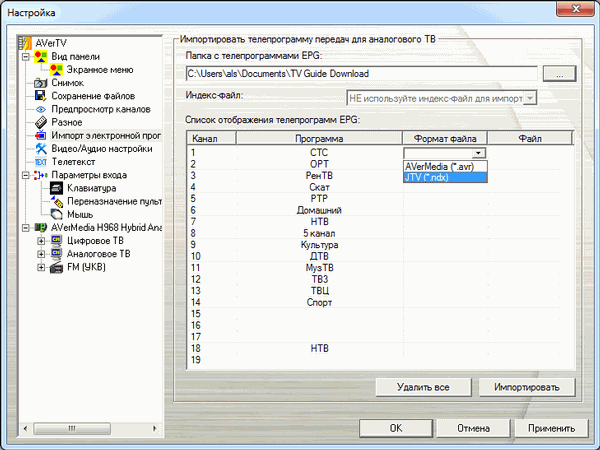Expand the Аналоговое ТВ node
600x450 pixels.
(41, 254)
